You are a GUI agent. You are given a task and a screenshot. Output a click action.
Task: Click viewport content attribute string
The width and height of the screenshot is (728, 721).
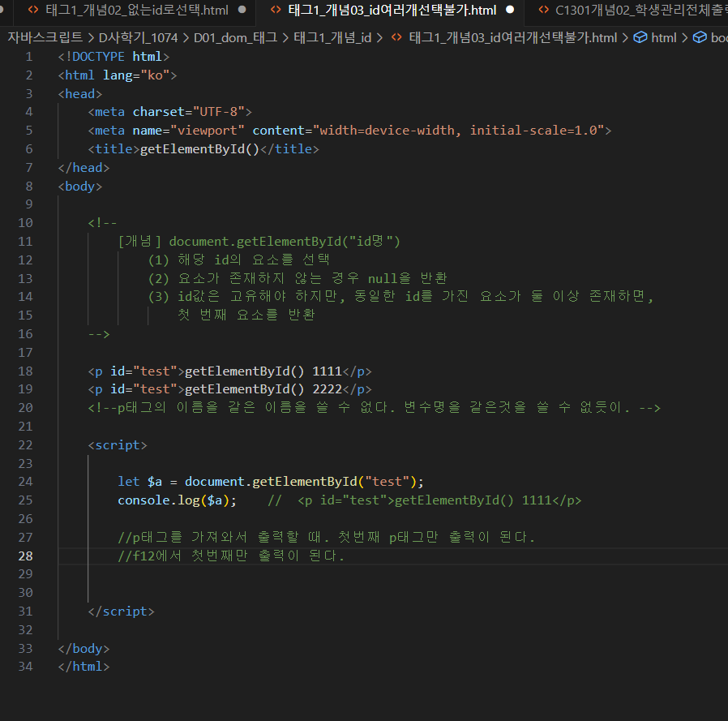pyautogui.click(x=458, y=131)
